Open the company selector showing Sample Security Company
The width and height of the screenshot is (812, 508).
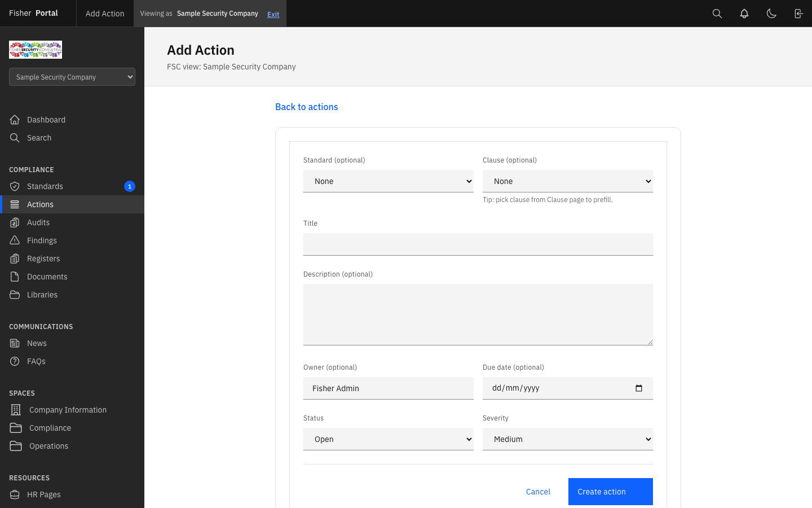pyautogui.click(x=72, y=76)
